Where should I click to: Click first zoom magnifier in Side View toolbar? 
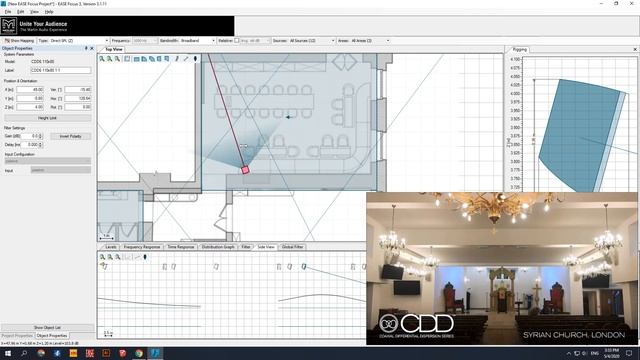102,257
